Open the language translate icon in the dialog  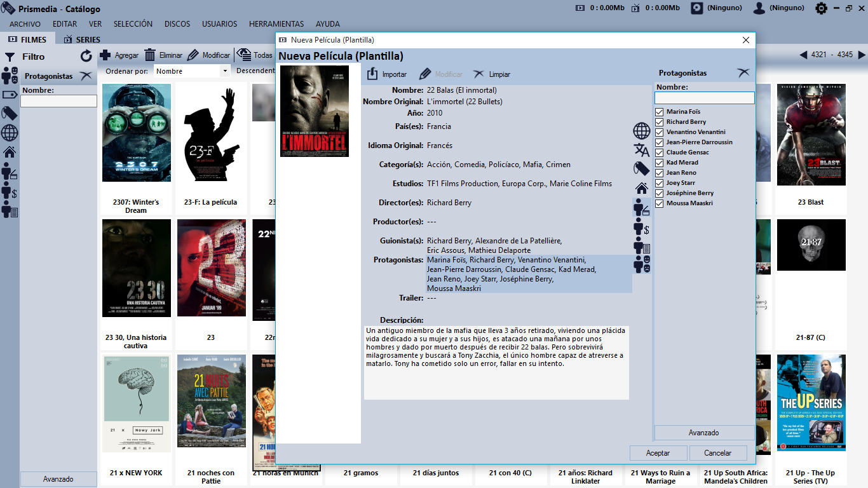[x=641, y=150]
